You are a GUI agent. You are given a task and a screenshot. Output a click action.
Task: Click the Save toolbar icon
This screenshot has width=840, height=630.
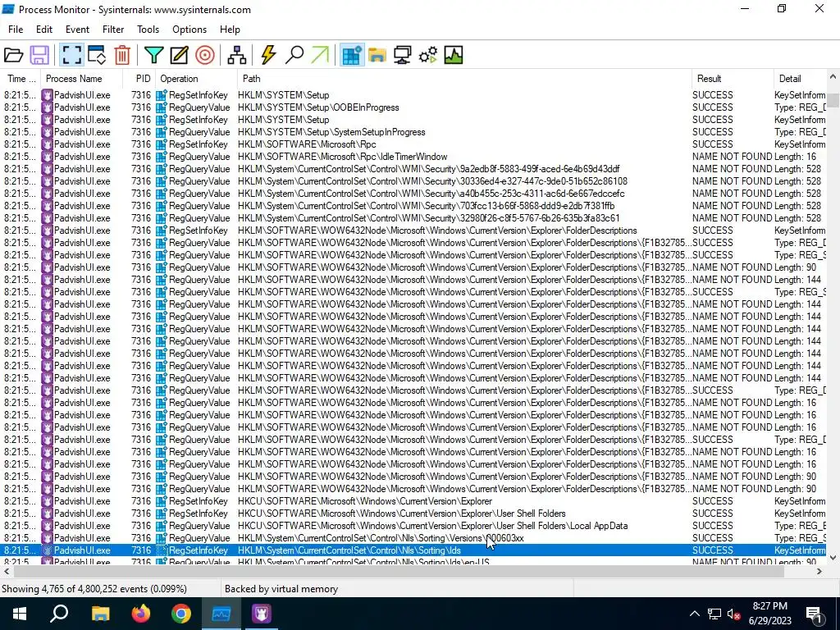coord(39,55)
